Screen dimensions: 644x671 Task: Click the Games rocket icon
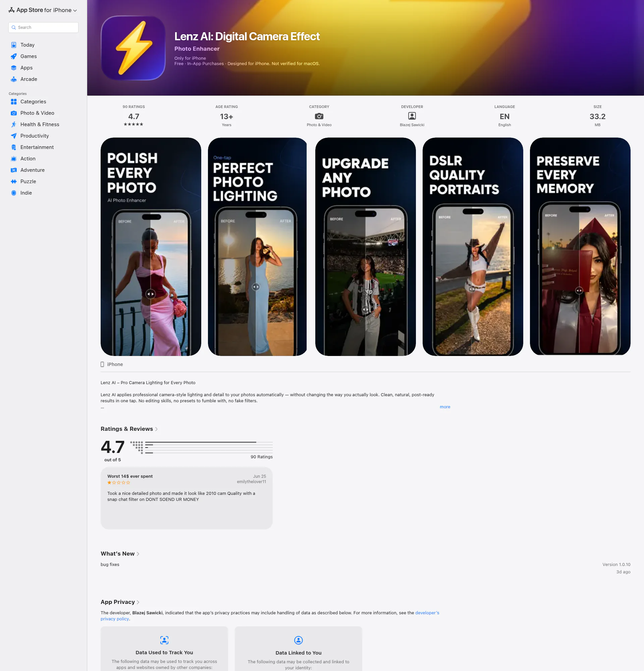(14, 56)
